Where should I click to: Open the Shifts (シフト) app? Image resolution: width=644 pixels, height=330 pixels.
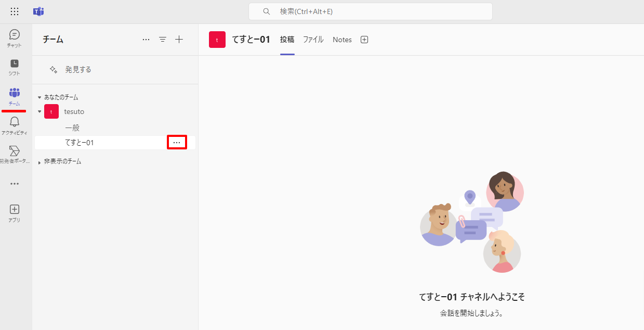coord(15,67)
